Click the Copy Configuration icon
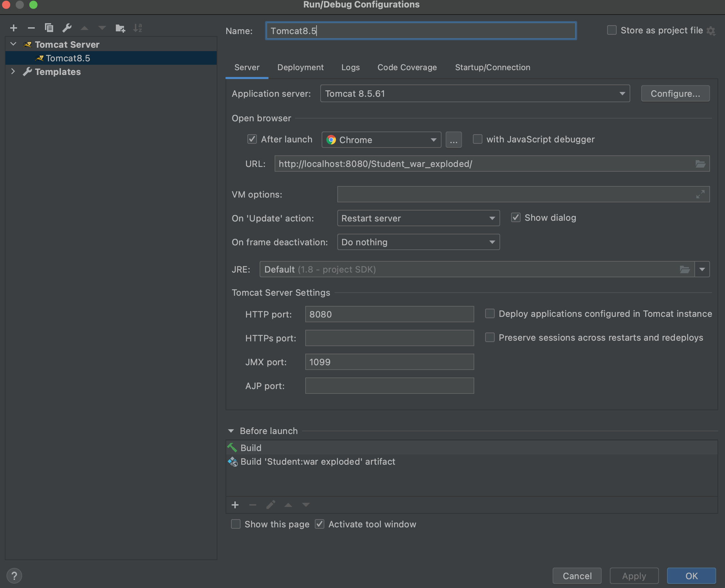The height and width of the screenshot is (588, 725). pos(49,28)
